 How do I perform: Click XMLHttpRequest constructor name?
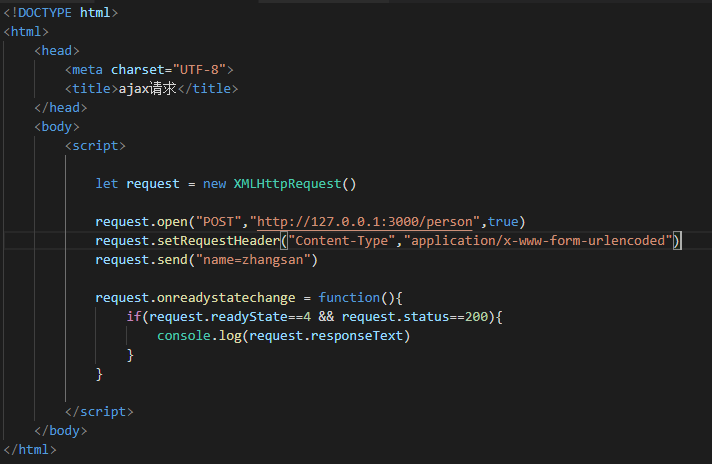click(287, 184)
